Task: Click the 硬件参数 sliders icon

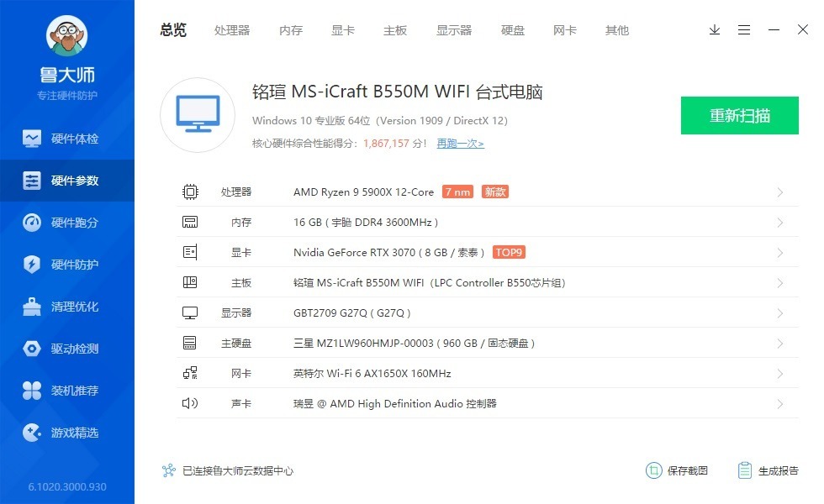Action: click(32, 181)
